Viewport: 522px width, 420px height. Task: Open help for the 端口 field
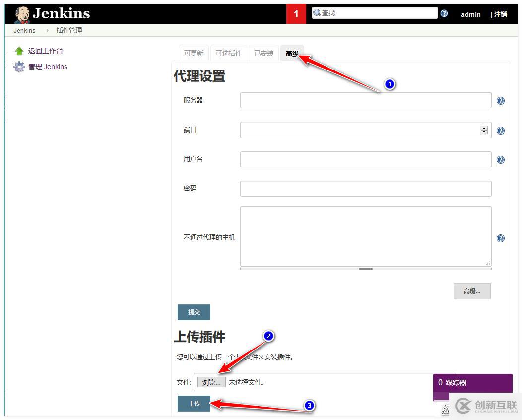coord(500,130)
